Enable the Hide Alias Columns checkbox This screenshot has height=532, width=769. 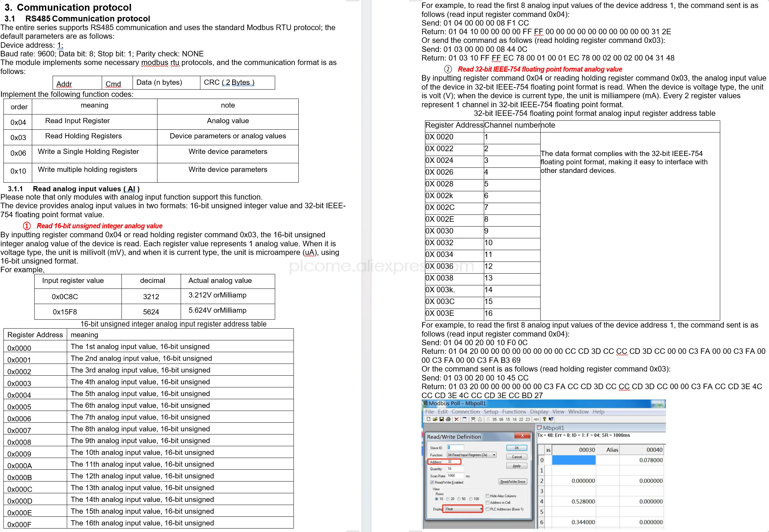[487, 496]
